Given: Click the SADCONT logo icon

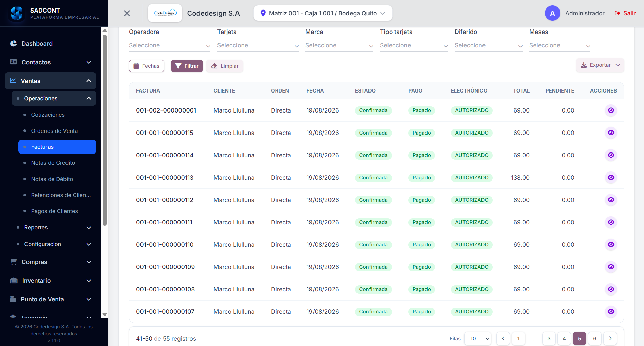Looking at the screenshot, I should point(17,13).
